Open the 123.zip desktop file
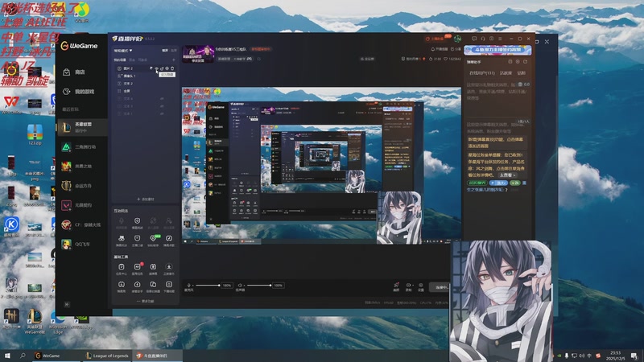The height and width of the screenshot is (362, 644). (35, 134)
